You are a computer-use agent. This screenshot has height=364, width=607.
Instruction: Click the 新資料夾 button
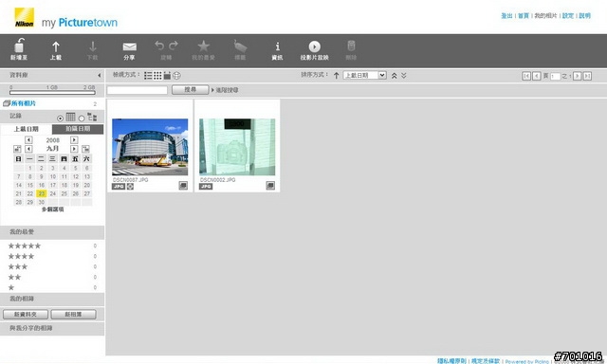coord(26,315)
